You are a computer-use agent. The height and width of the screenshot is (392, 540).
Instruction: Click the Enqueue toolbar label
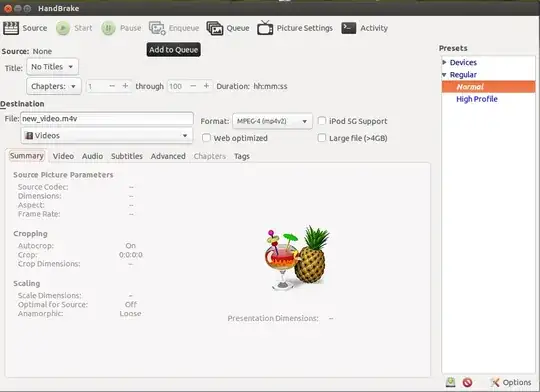point(184,28)
